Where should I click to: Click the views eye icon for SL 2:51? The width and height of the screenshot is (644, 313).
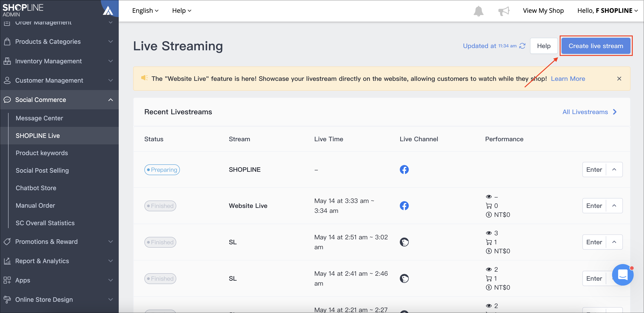[488, 233]
